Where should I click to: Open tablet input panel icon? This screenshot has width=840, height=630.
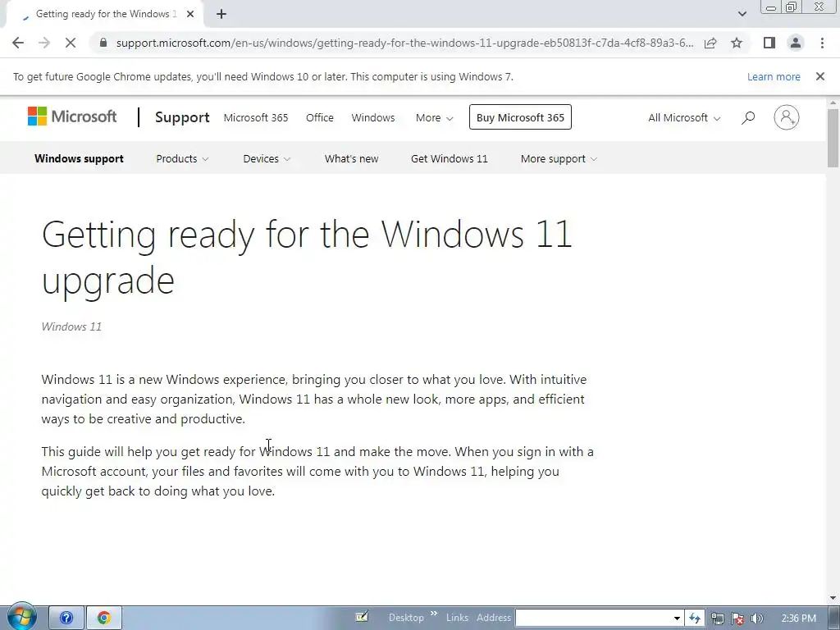coord(362,618)
